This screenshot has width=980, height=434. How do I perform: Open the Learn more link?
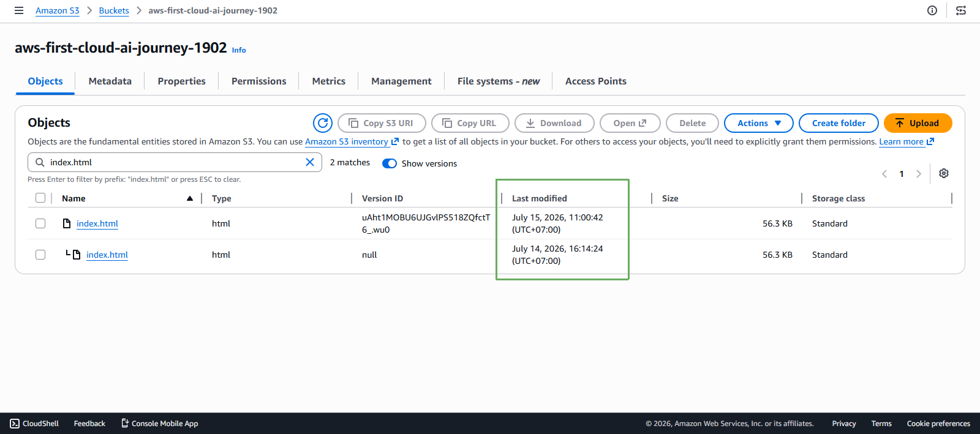coord(907,141)
